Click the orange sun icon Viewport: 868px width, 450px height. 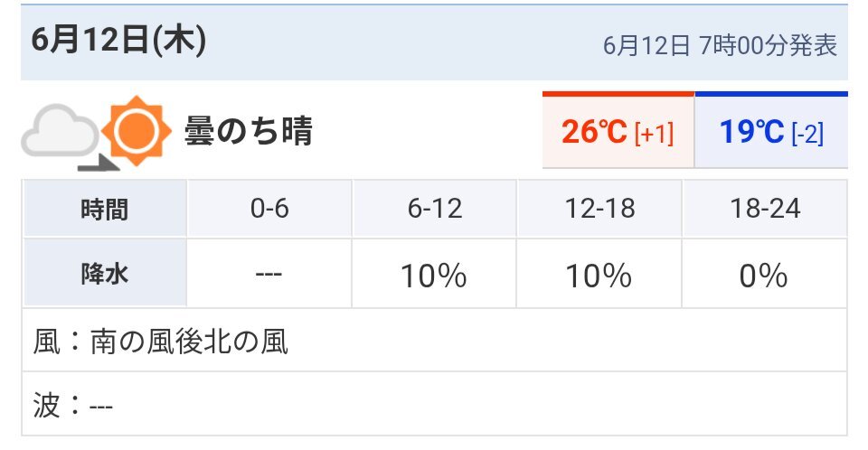pos(137,131)
